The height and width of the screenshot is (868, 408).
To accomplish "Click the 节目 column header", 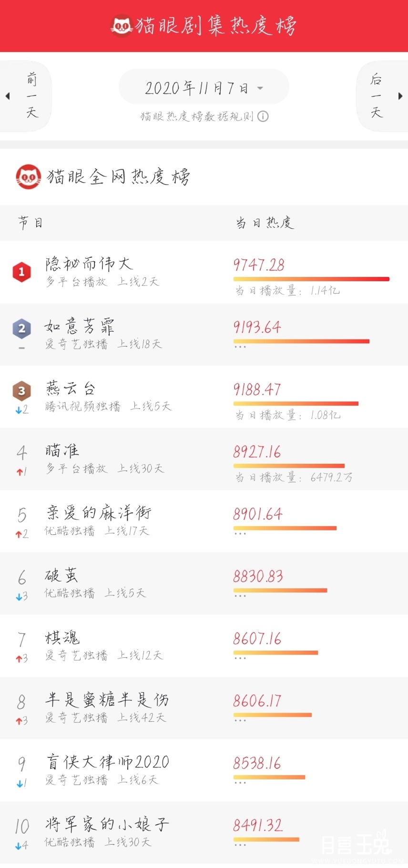I will click(x=31, y=223).
